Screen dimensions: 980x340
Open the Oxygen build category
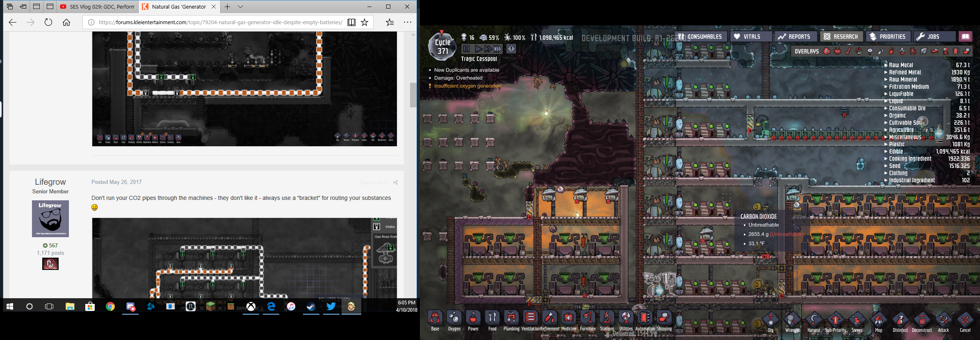tap(454, 320)
